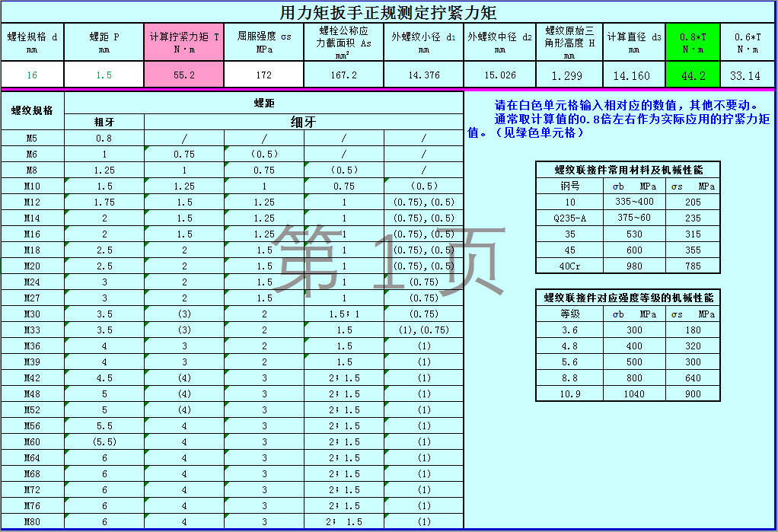
Task: Click the 细牙 merged header cell
Action: pyautogui.click(x=303, y=122)
